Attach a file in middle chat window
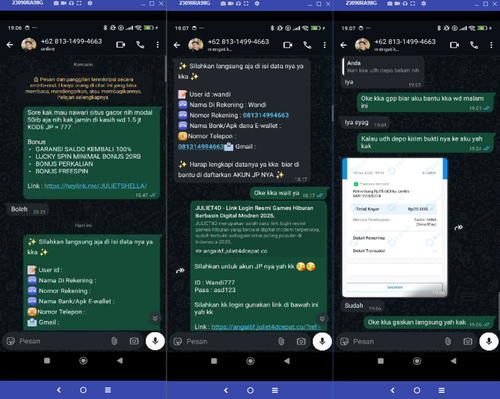 coord(281,341)
